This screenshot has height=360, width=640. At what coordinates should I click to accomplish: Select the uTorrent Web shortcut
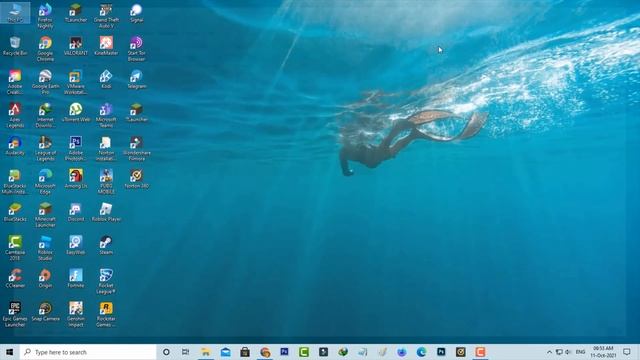click(x=76, y=112)
